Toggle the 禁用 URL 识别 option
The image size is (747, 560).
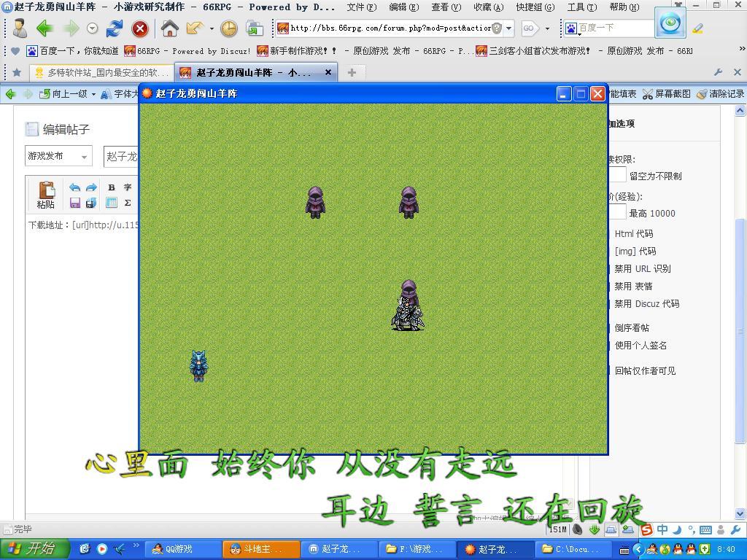(x=642, y=268)
